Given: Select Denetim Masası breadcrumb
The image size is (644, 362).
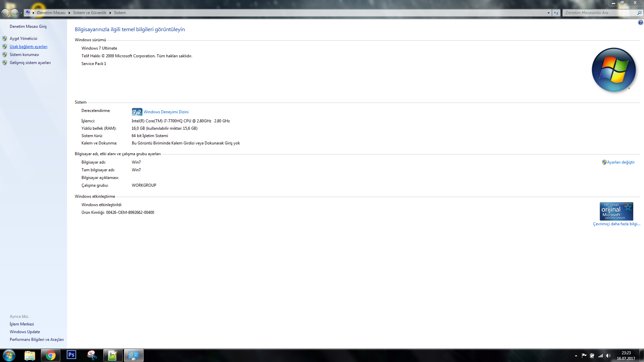Looking at the screenshot, I should (x=51, y=13).
